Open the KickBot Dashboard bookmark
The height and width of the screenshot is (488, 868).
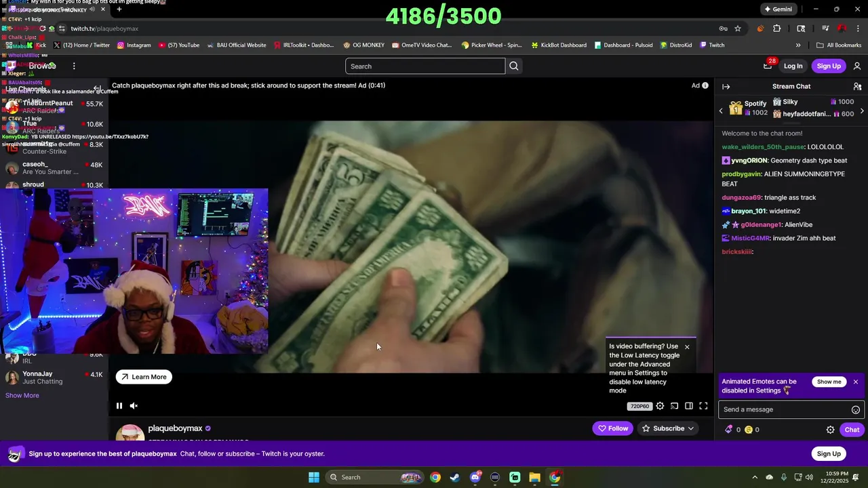pyautogui.click(x=559, y=45)
